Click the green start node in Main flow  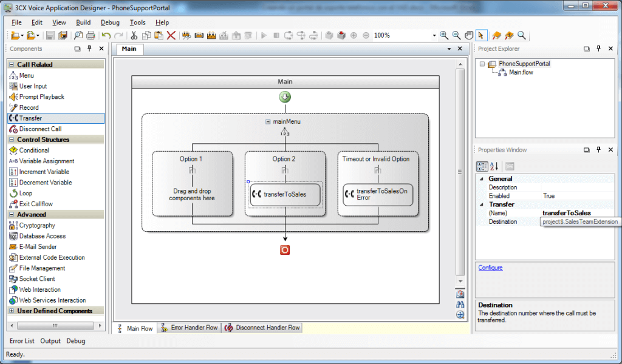click(285, 96)
